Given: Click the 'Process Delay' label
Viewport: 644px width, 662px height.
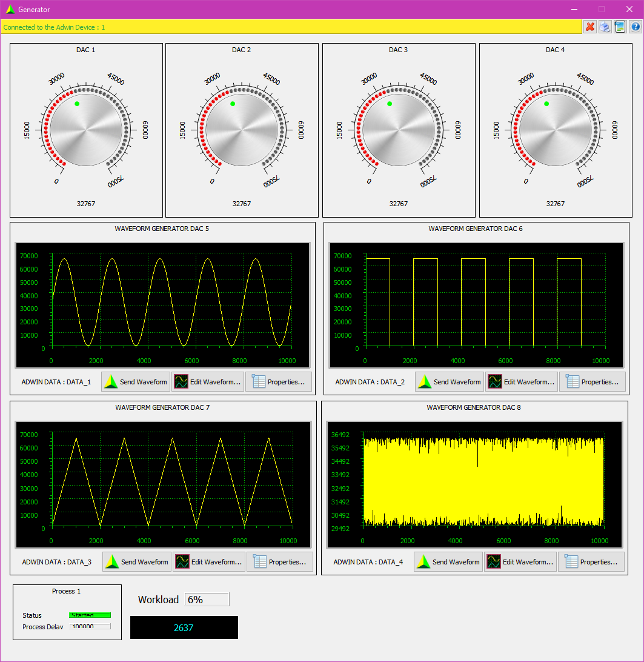Looking at the screenshot, I should coord(43,627).
